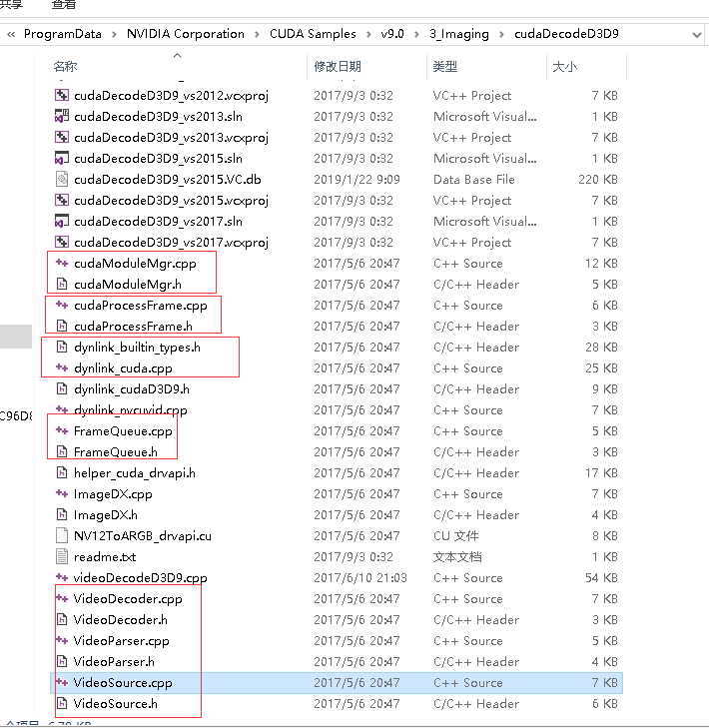Click 25 KB size cell
Screen dimensions: 709x728
pos(601,368)
